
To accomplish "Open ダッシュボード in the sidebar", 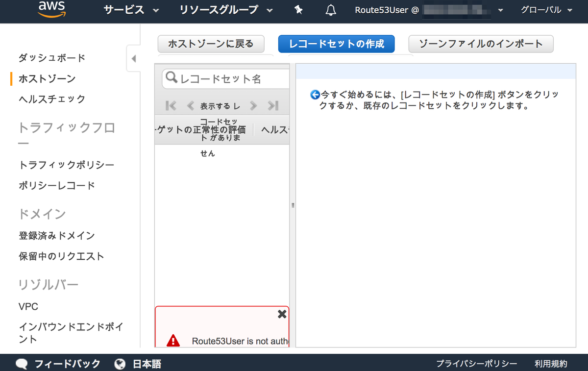I will [x=52, y=58].
